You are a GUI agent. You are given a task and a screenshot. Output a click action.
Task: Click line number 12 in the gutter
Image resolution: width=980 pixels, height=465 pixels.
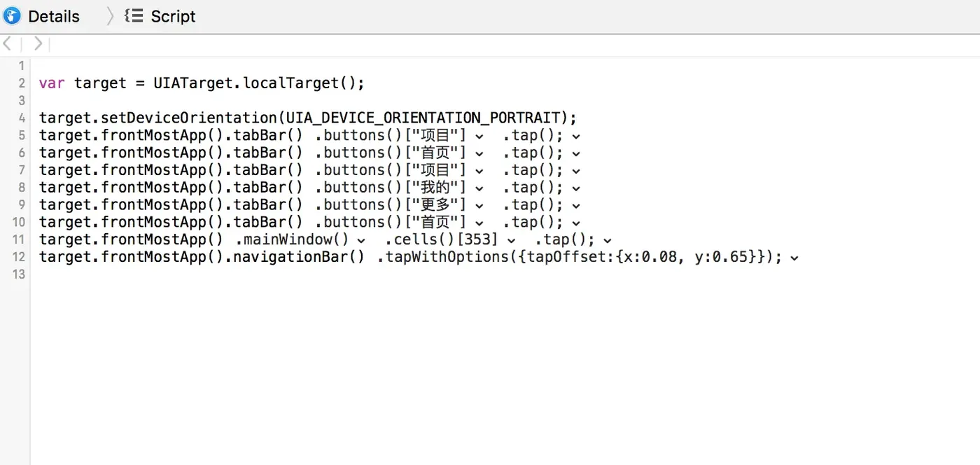pyautogui.click(x=19, y=257)
